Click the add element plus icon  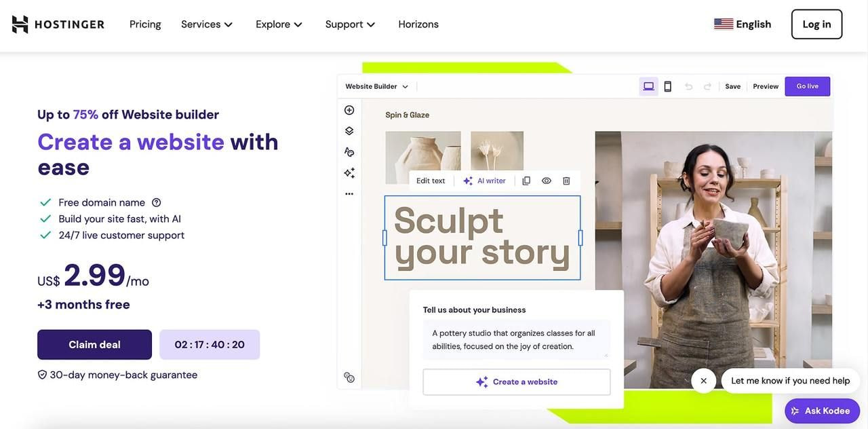pyautogui.click(x=349, y=110)
